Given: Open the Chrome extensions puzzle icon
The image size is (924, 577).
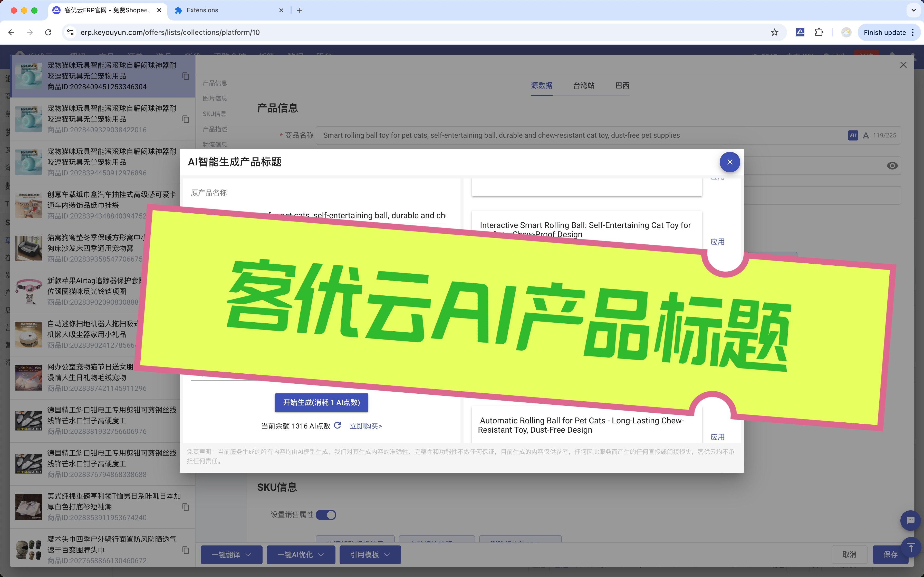Looking at the screenshot, I should pos(819,32).
